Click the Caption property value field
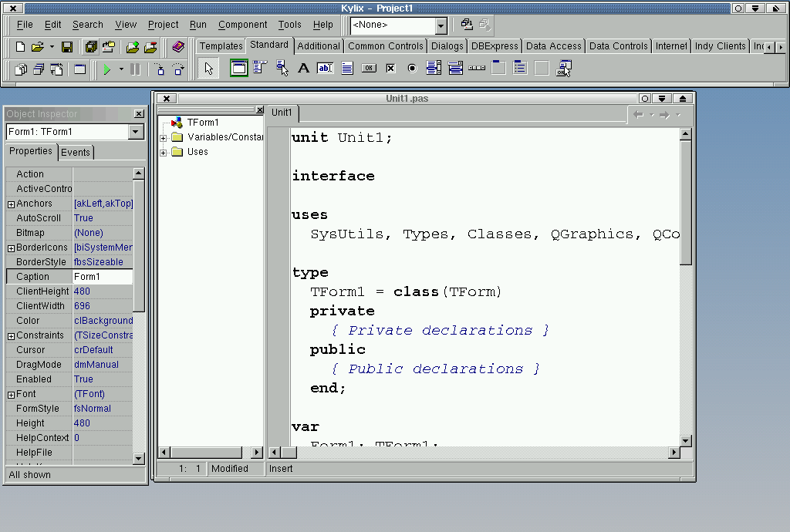 click(x=103, y=277)
